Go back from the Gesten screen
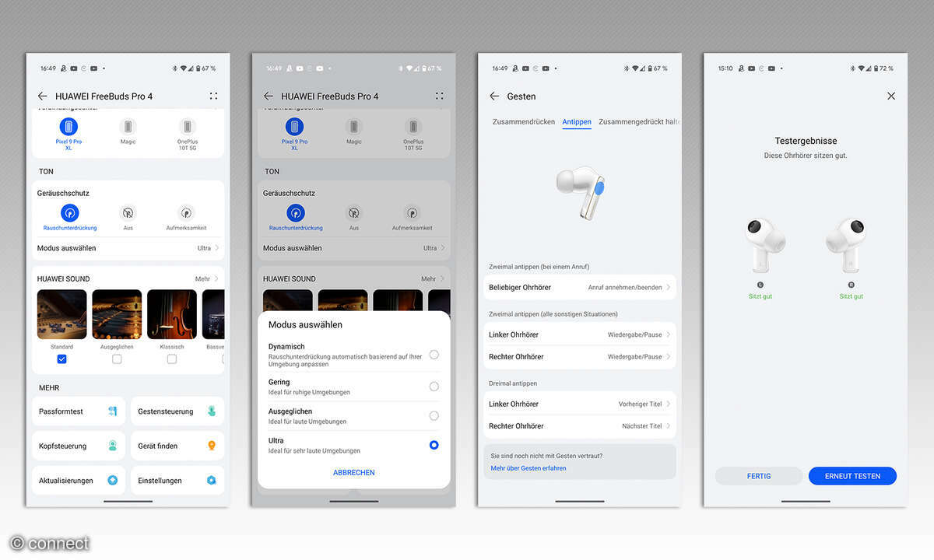This screenshot has height=560, width=934. [494, 96]
